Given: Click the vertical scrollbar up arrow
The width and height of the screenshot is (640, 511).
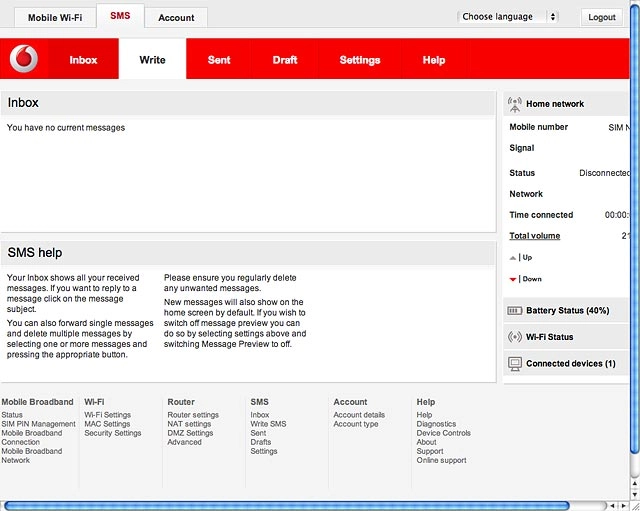Looking at the screenshot, I should pos(635,484).
